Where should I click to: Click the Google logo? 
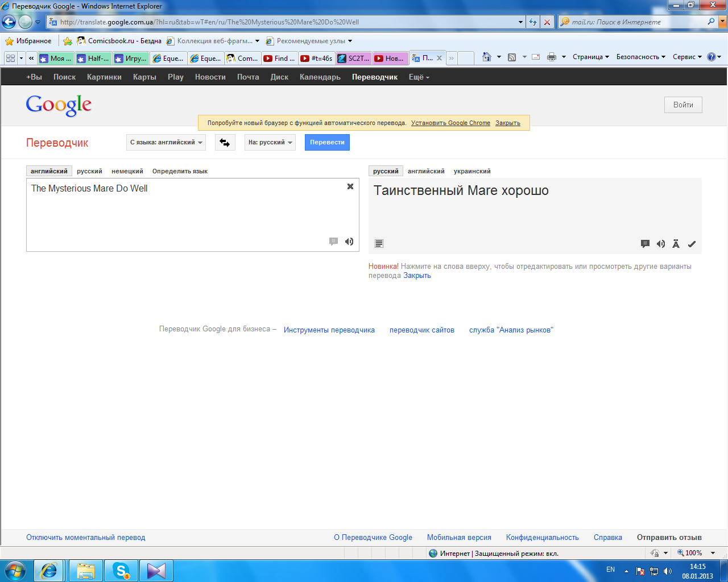(59, 105)
